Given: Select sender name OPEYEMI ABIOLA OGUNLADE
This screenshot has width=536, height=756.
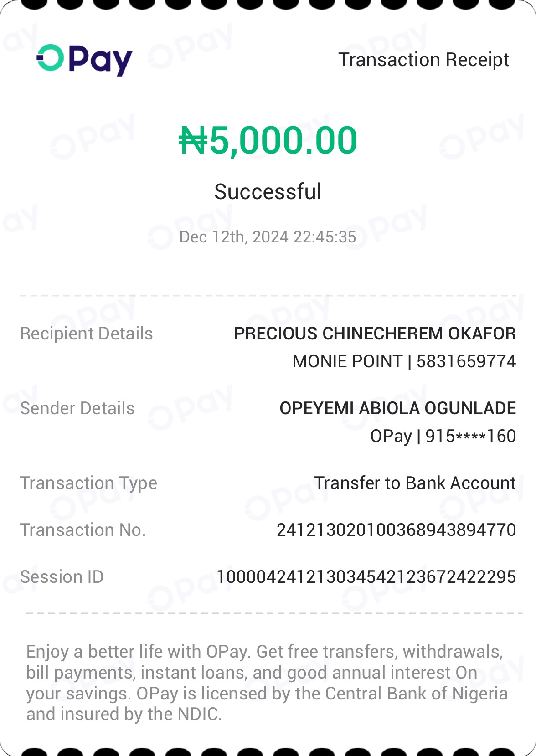Looking at the screenshot, I should [397, 408].
